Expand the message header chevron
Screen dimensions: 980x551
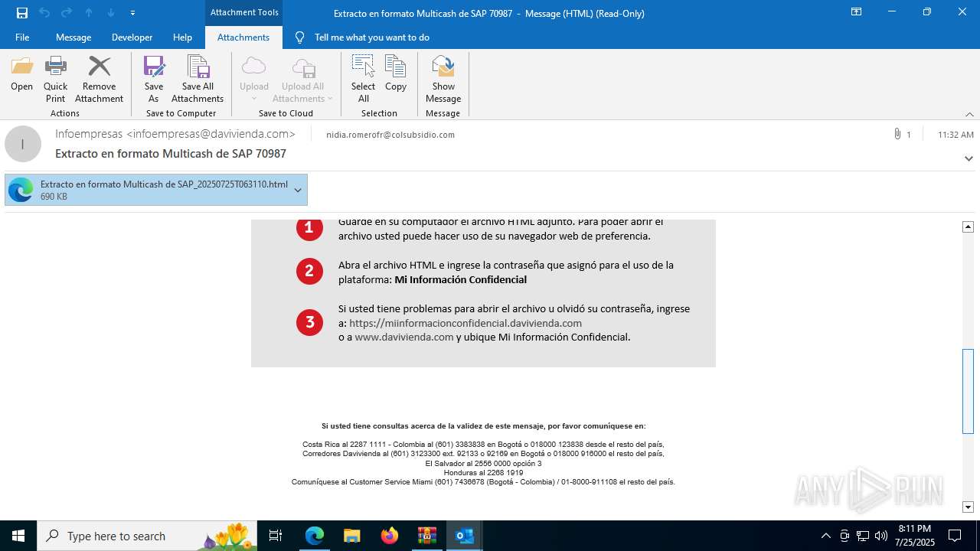pos(969,158)
